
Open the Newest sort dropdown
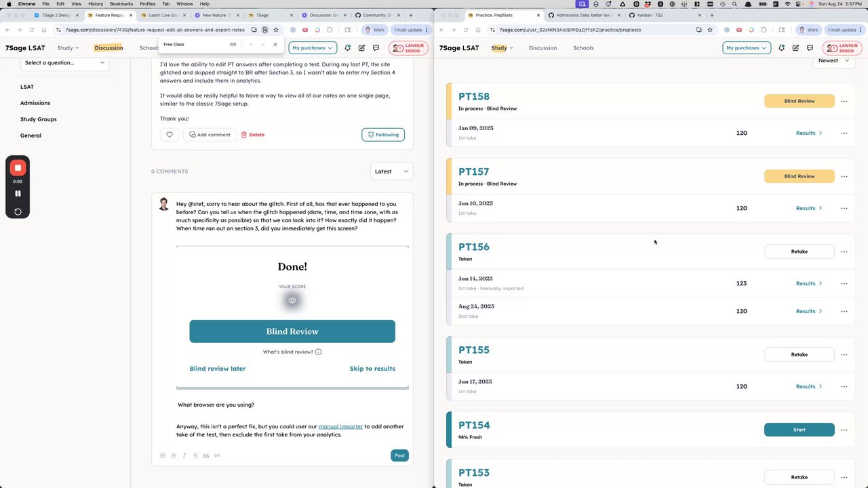[x=833, y=60]
